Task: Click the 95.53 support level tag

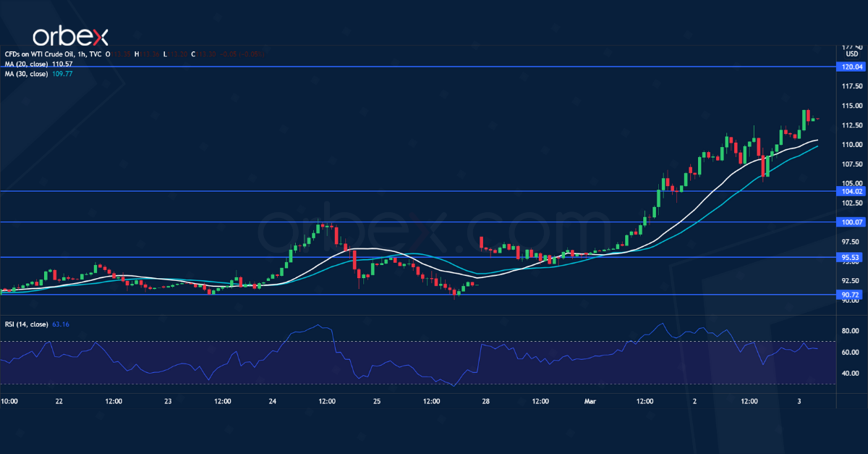Action: (851, 257)
